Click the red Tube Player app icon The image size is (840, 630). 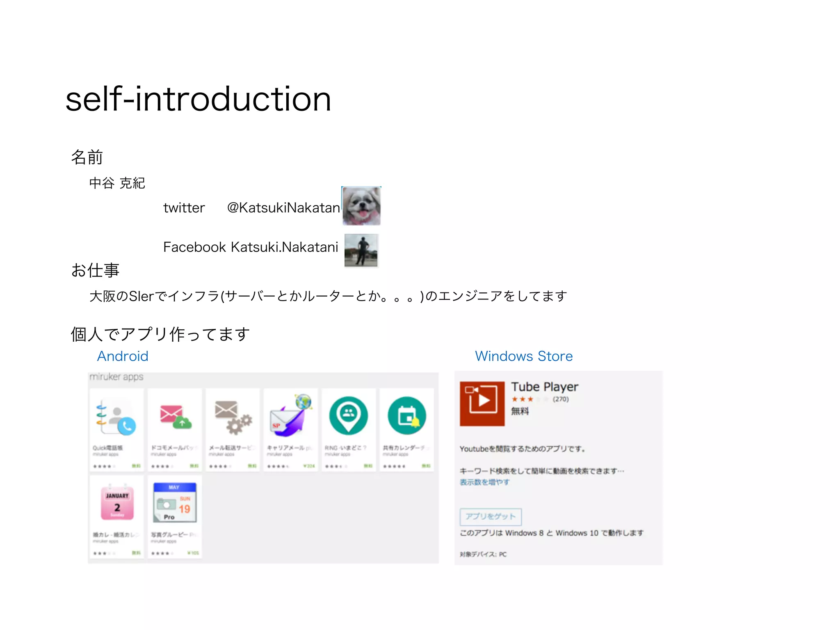coord(482,404)
